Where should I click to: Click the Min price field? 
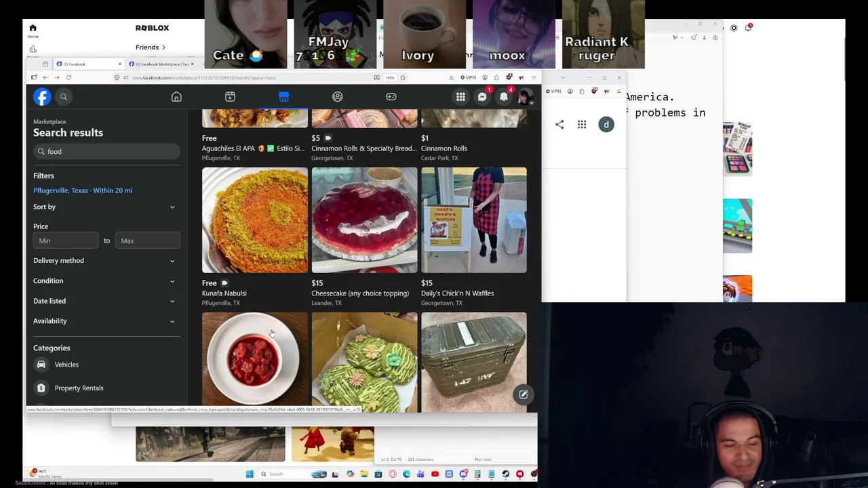tap(66, 241)
